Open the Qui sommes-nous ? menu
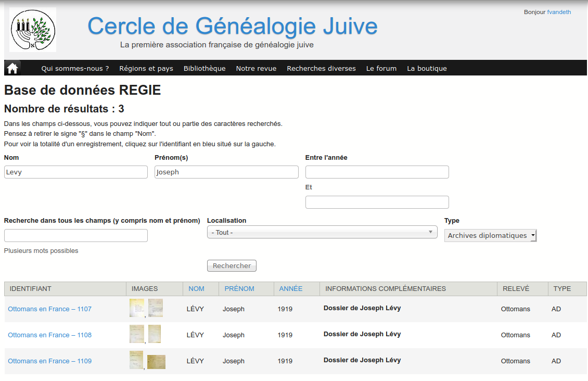Screen dimensions: 588x381 [x=75, y=68]
